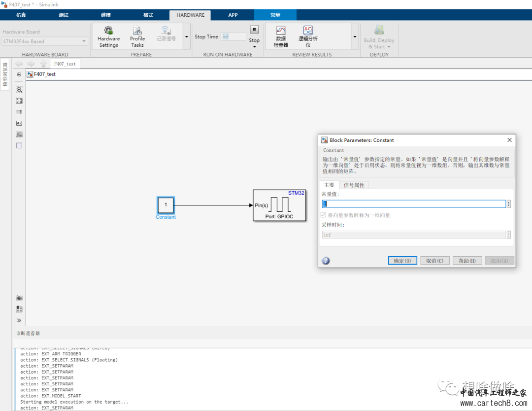The image size is (532, 411).
Task: Select the zoom tool in palette
Action: (x=19, y=90)
